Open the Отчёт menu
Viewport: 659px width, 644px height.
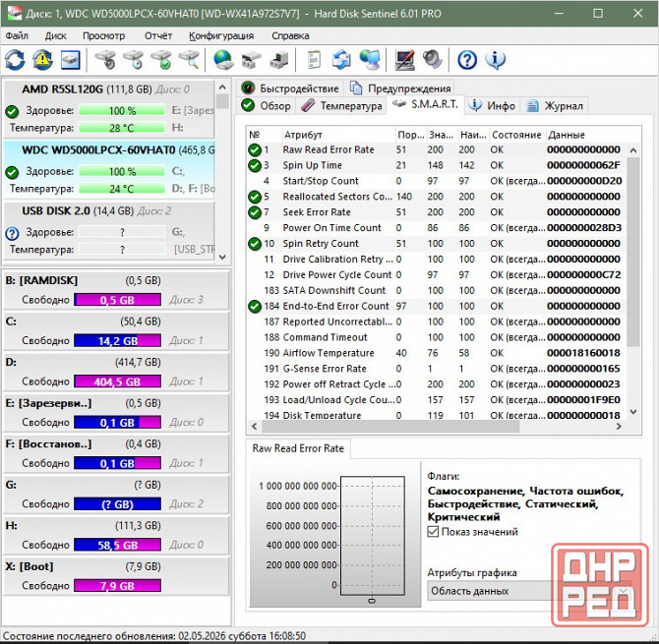[158, 35]
